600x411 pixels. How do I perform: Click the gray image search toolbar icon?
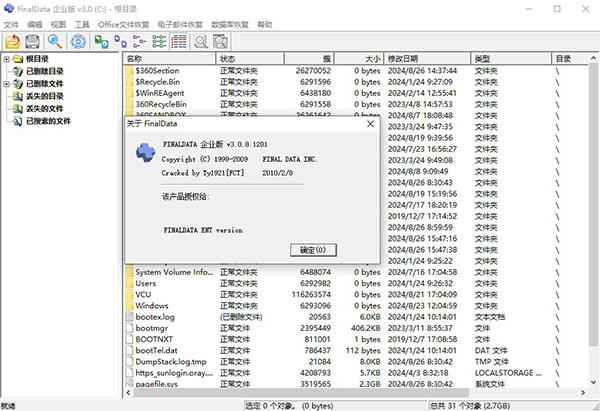220,41
